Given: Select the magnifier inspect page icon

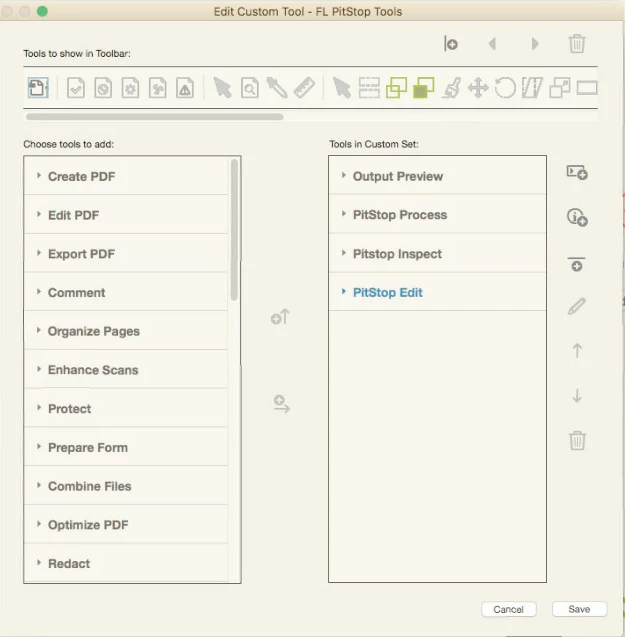Looking at the screenshot, I should click(250, 88).
